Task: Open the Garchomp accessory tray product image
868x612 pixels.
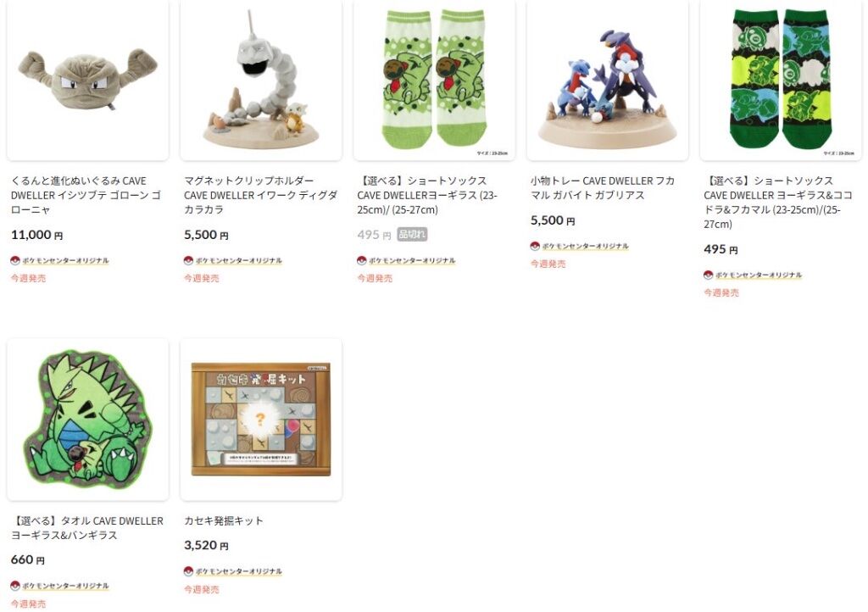Action: tap(607, 81)
